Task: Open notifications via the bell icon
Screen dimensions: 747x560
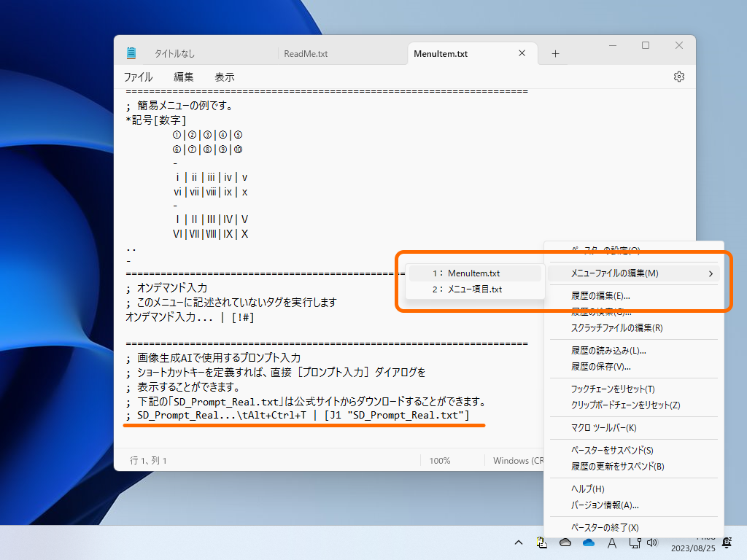Action: (x=727, y=542)
